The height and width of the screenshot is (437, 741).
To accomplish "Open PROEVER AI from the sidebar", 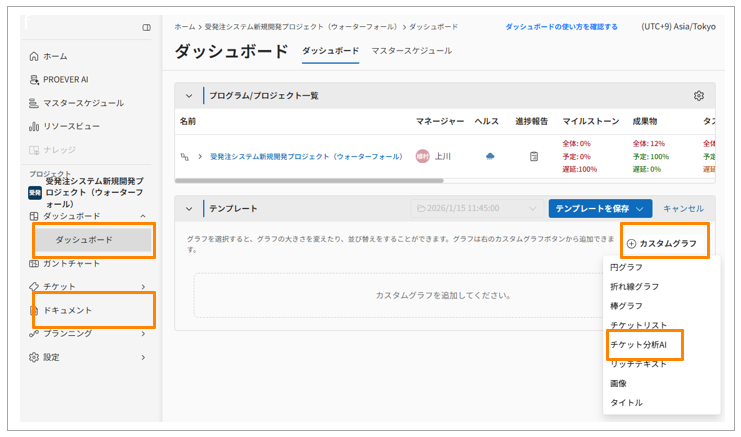I will coord(34,79).
